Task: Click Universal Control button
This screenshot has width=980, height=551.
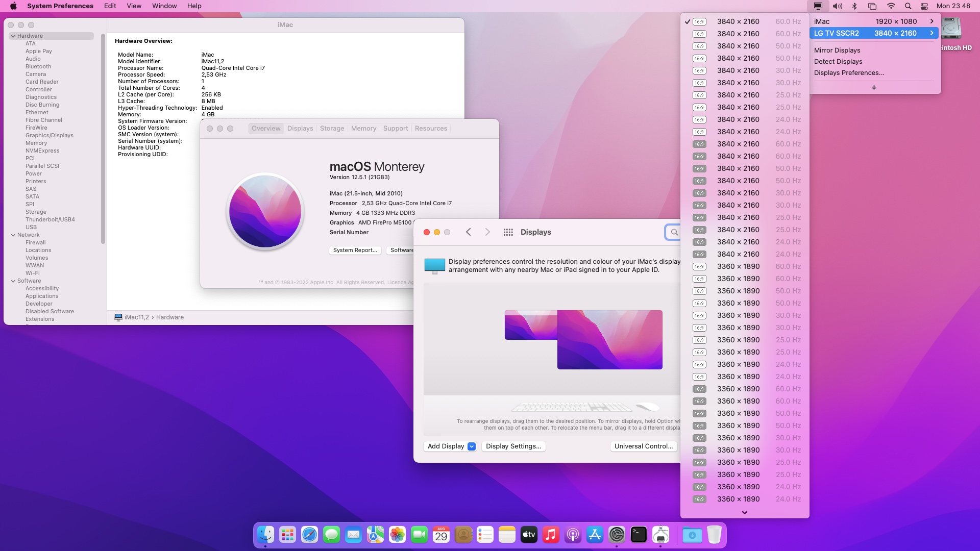Action: click(x=643, y=446)
